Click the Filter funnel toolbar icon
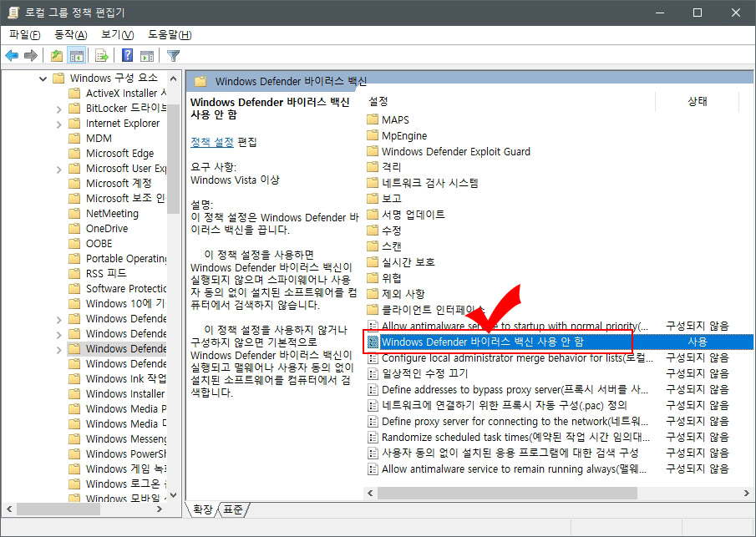The width and height of the screenshot is (756, 537). [173, 56]
